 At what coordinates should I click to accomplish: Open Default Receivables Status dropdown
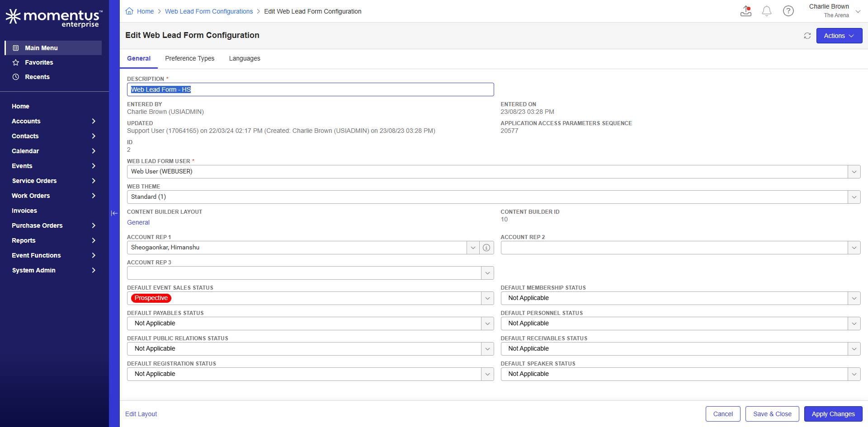coord(854,349)
